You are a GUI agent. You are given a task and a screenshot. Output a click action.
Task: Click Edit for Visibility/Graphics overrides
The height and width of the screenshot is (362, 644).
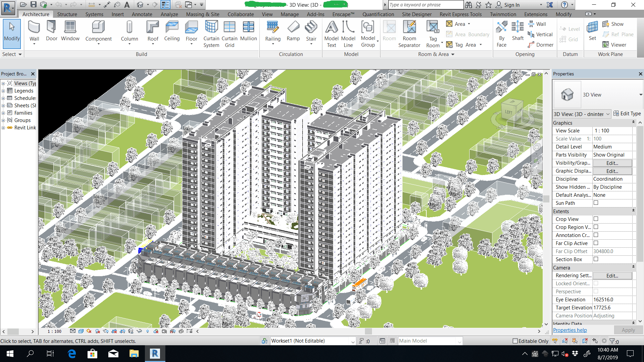(x=612, y=163)
